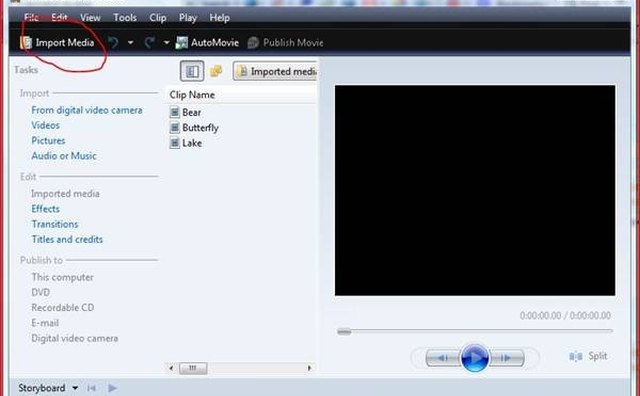Expand the Storyboard view dropdown
Screen dimensions: 640x396
point(75,388)
